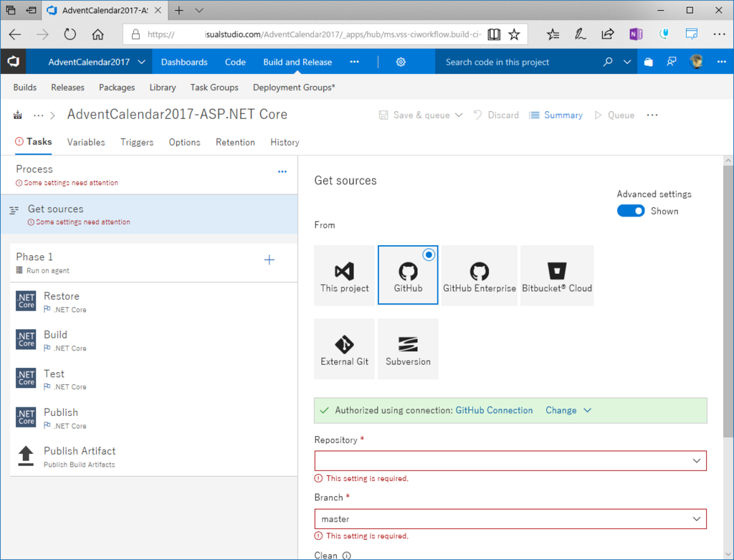This screenshot has height=560, width=734.
Task: Click the Discard button
Action: (496, 115)
